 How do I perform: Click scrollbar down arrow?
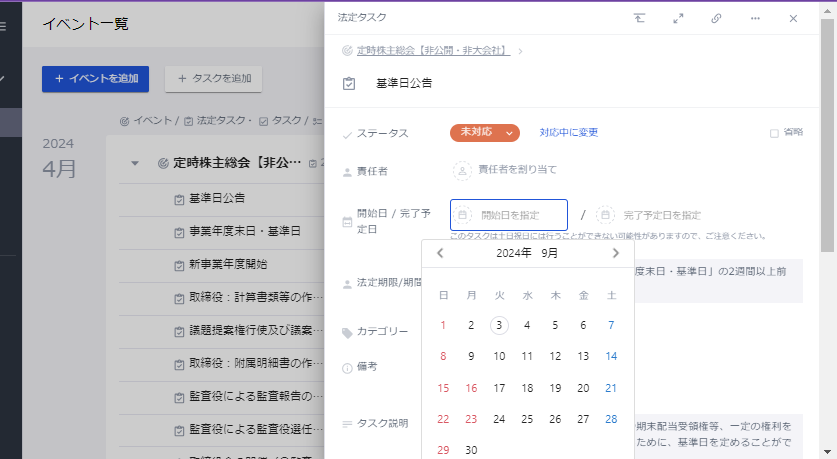click(827, 452)
